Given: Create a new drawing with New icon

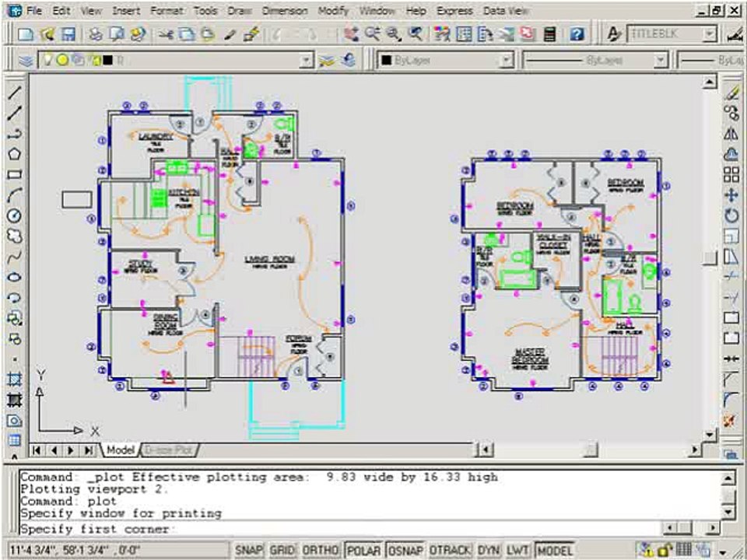Looking at the screenshot, I should (25, 33).
